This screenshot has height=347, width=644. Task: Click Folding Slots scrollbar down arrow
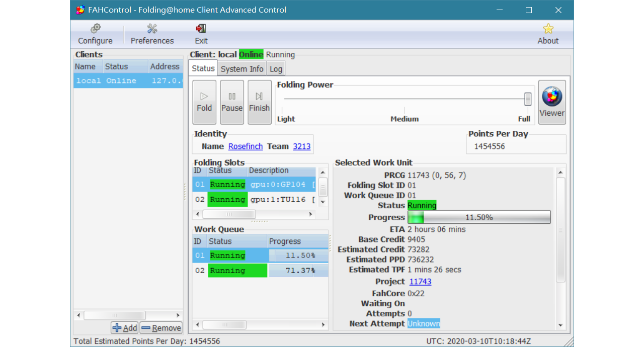(323, 202)
